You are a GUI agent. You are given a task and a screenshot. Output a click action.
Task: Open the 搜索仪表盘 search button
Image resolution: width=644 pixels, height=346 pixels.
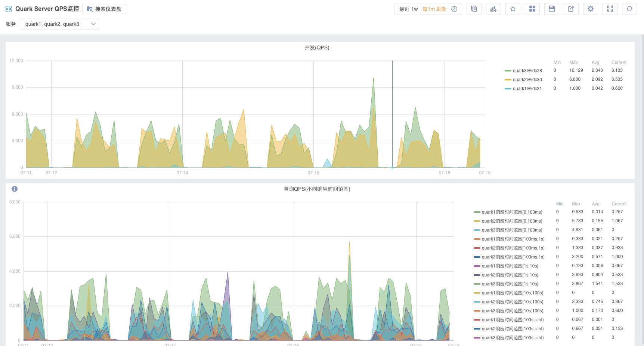click(104, 9)
